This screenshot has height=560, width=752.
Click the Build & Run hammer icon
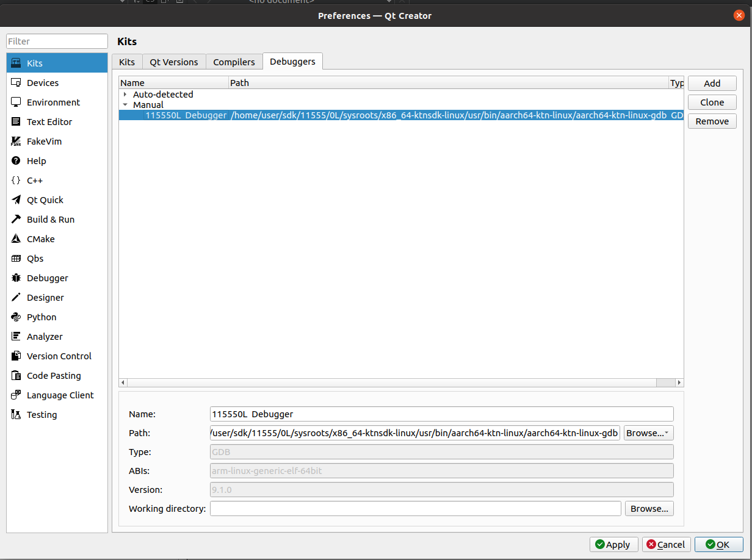pyautogui.click(x=16, y=220)
